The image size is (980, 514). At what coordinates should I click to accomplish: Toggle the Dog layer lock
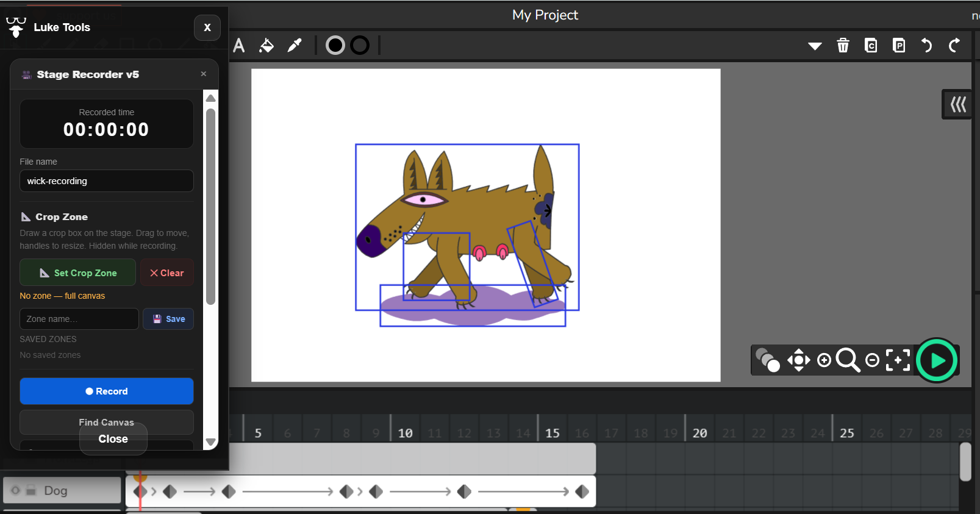click(x=31, y=490)
